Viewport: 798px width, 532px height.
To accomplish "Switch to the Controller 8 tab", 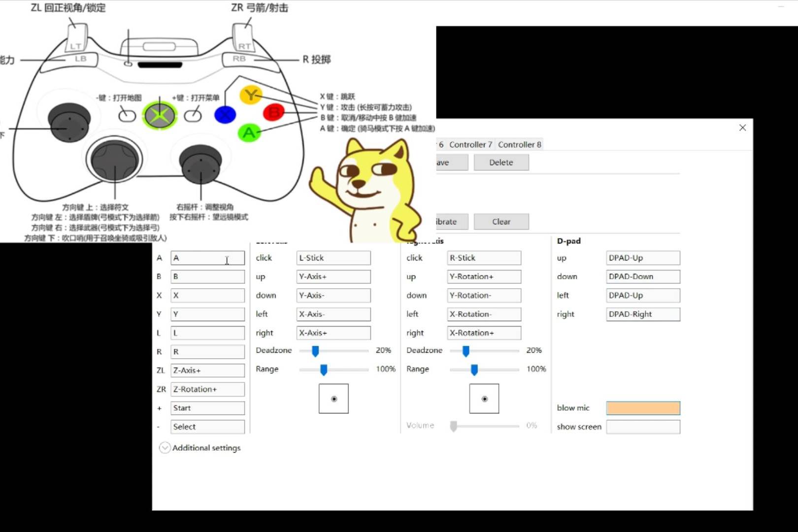I will (x=520, y=144).
